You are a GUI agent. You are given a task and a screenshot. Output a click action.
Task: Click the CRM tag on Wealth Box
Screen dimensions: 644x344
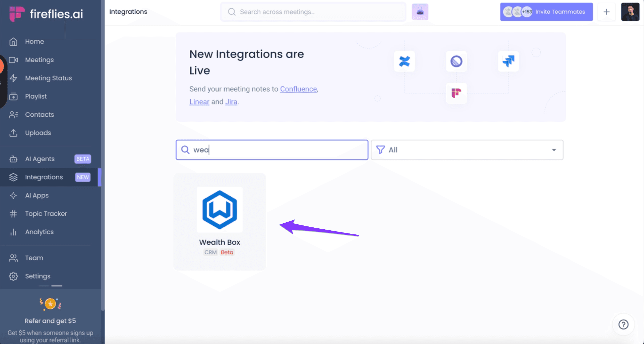pyautogui.click(x=211, y=252)
